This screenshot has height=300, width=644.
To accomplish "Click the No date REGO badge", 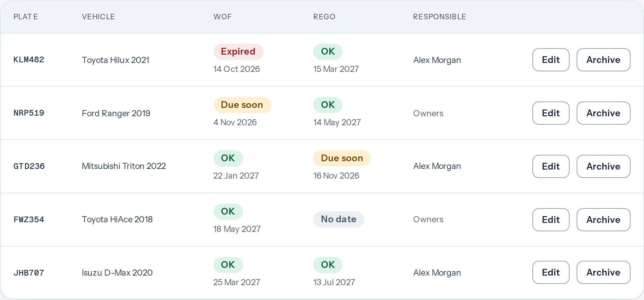I will pyautogui.click(x=339, y=219).
